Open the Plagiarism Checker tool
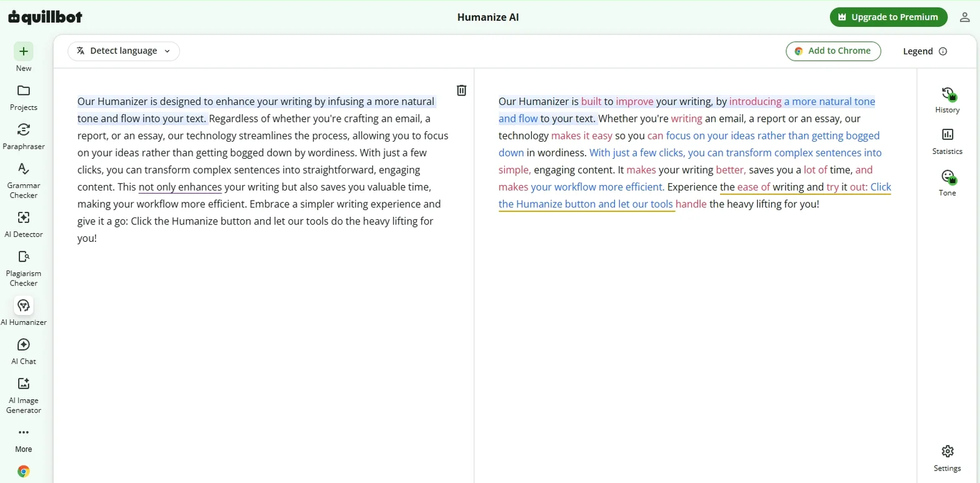Screen dimensions: 980x483 point(24,268)
